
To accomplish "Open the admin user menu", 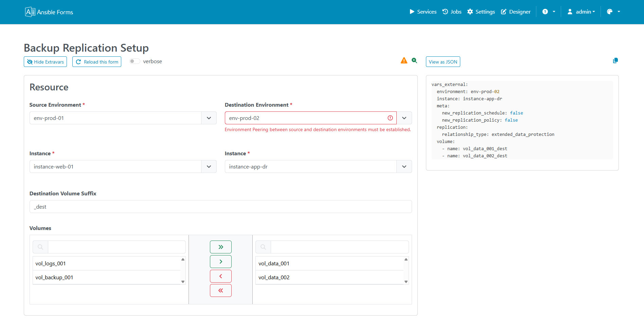I will click(x=581, y=12).
